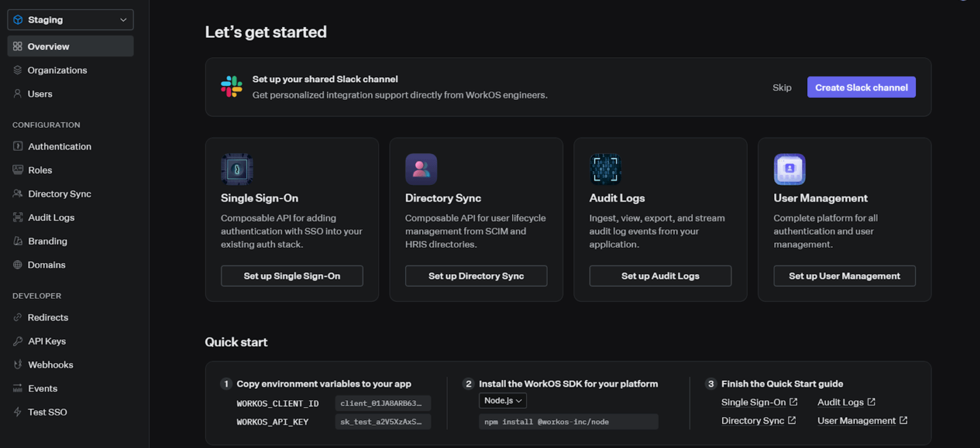Click "Set up your shared Slack channel" text

coord(325,79)
